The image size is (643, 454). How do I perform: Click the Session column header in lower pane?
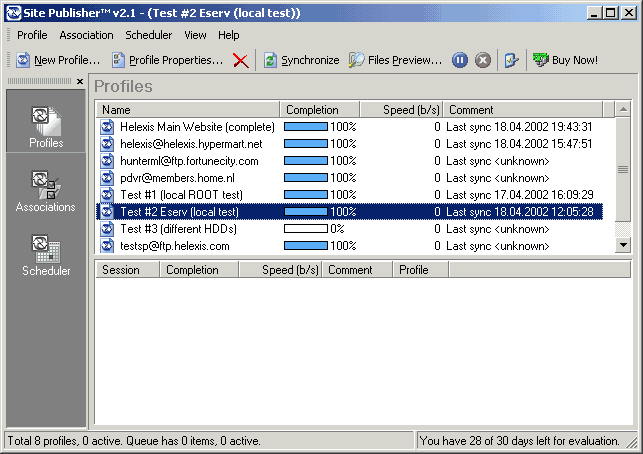(x=128, y=270)
